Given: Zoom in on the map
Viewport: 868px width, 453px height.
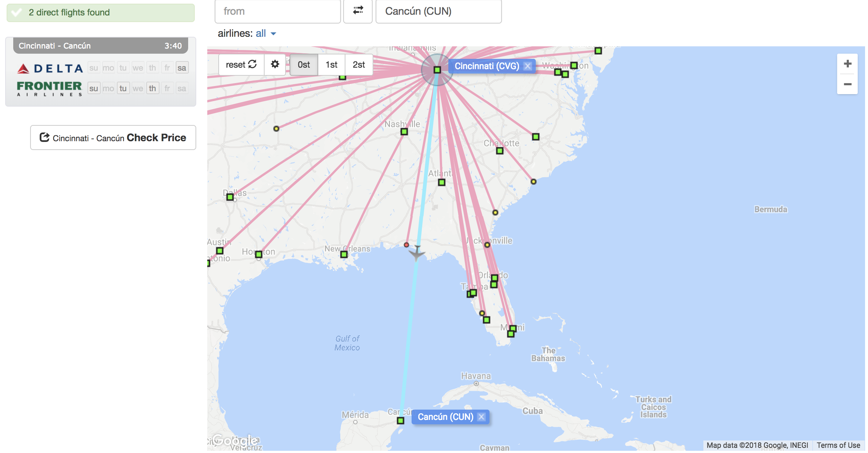Looking at the screenshot, I should pyautogui.click(x=847, y=64).
